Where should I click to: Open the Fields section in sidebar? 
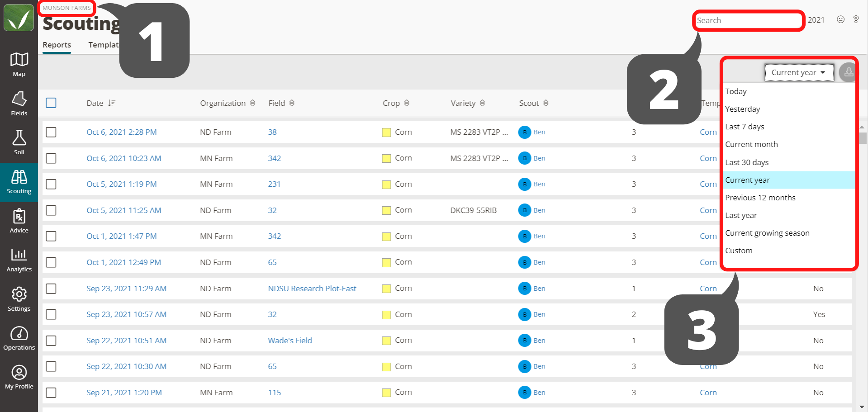[x=19, y=104]
